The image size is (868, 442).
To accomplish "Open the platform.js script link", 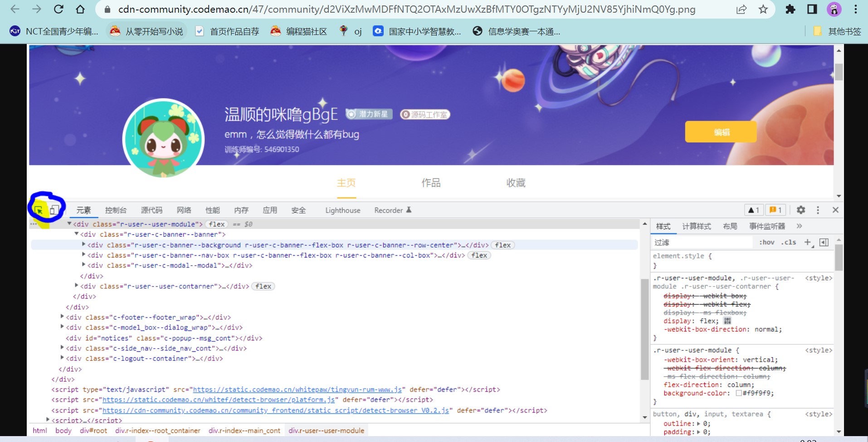I will pyautogui.click(x=219, y=400).
